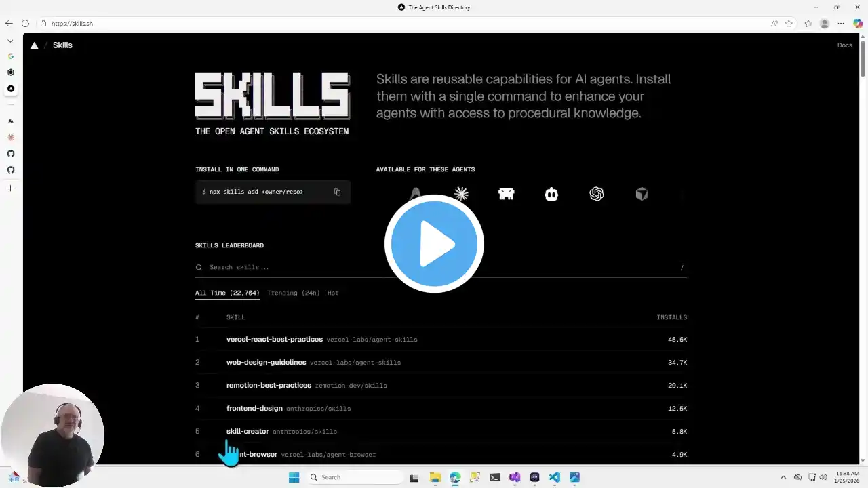Go back with the browser back arrow
Screen dimensions: 868x488
click(9, 24)
